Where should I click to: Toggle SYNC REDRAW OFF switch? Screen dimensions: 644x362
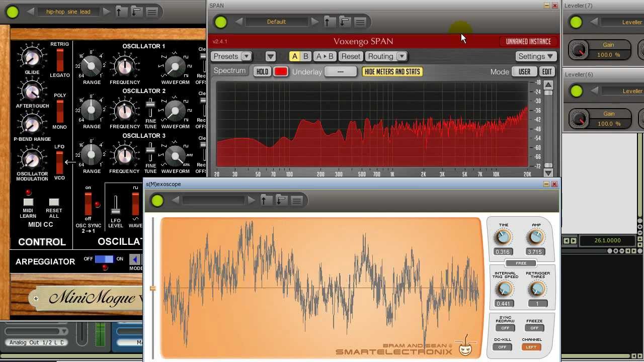pyautogui.click(x=505, y=328)
